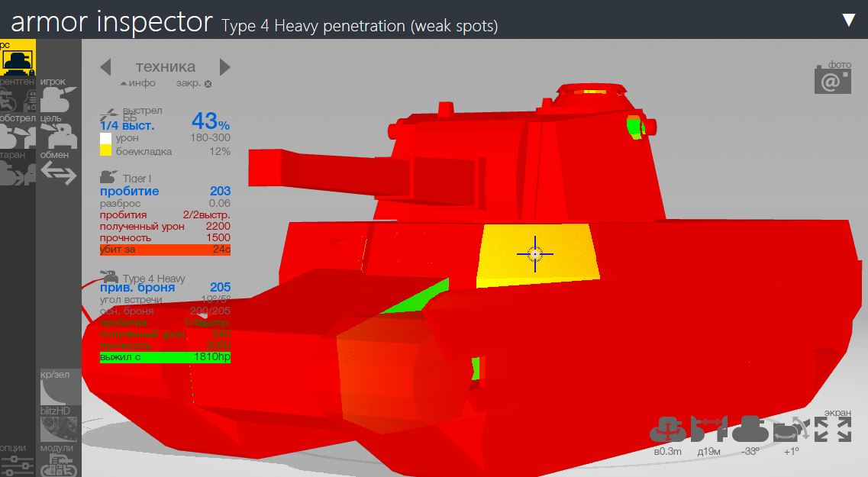Click the yellow боеукладка color swatch
Viewport: 868px width, 477px height.
105,150
